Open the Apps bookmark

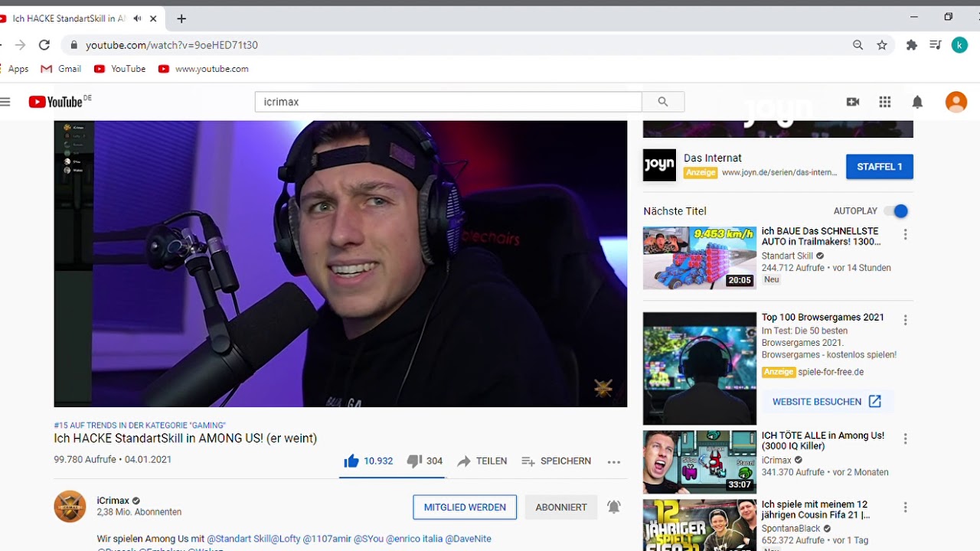click(14, 69)
